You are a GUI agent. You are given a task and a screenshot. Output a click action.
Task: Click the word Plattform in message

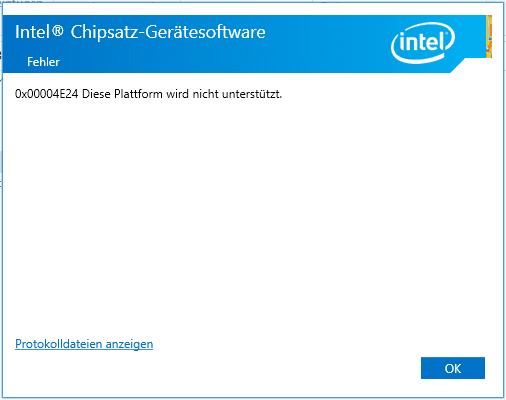click(x=138, y=94)
